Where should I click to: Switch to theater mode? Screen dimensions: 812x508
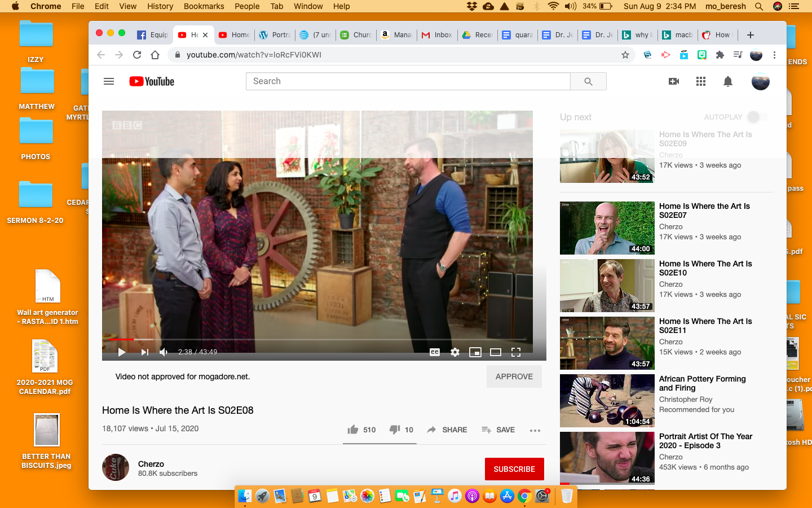click(496, 352)
